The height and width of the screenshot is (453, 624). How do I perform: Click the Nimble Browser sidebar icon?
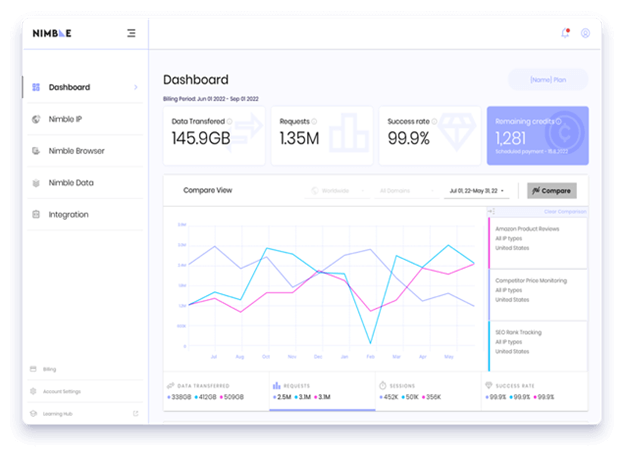tap(37, 151)
